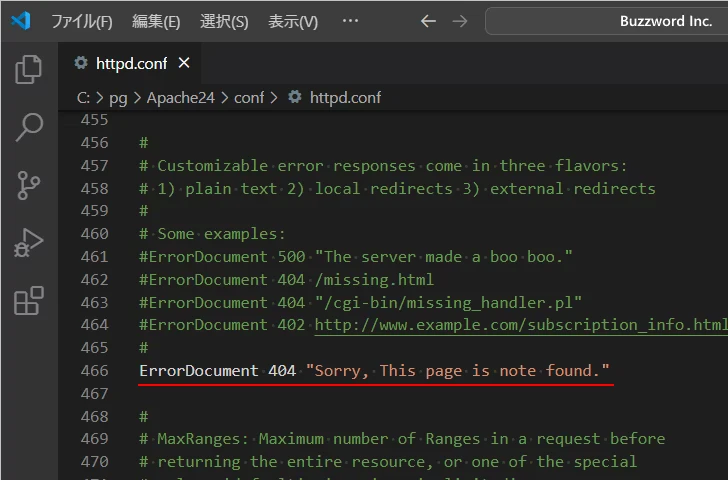This screenshot has height=480, width=728.
Task: Close the httpd.conf tab
Action: point(184,63)
